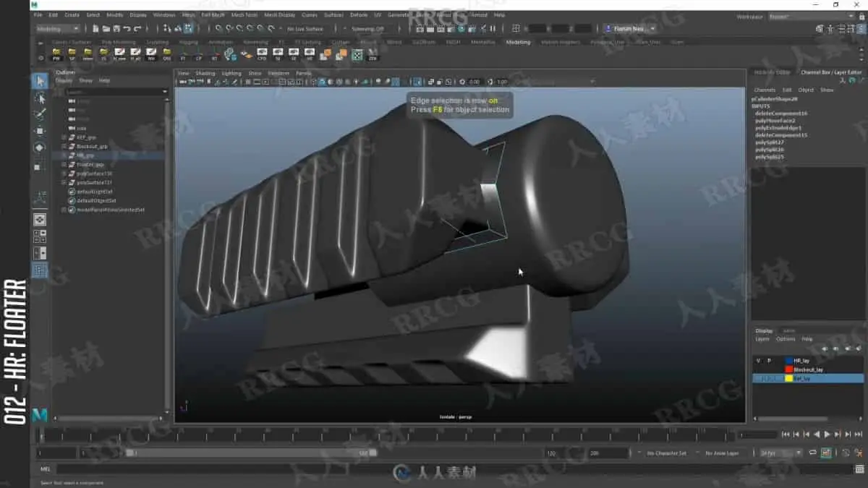The image size is (868, 488).
Task: Open the Create menu
Action: tap(72, 14)
